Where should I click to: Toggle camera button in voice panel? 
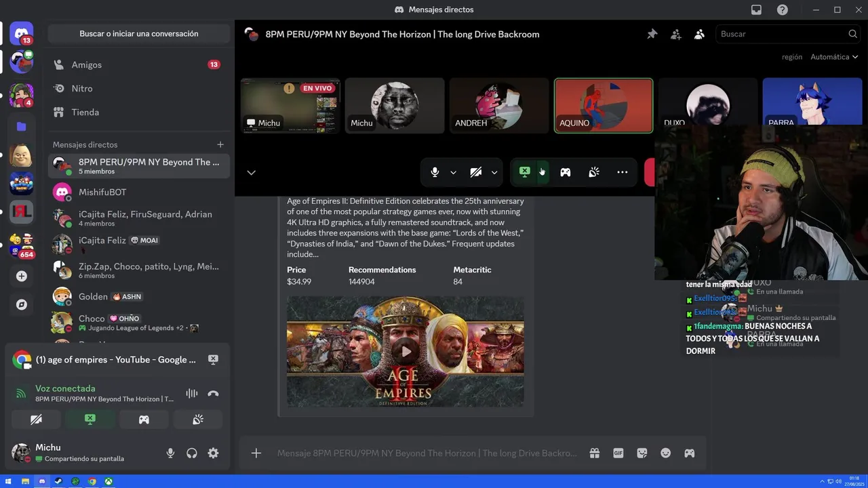[36, 420]
